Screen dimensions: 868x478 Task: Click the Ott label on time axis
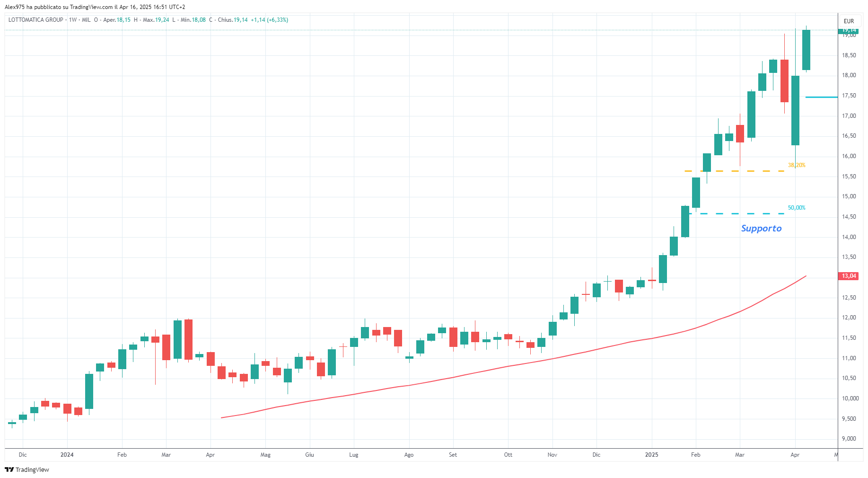pyautogui.click(x=508, y=455)
